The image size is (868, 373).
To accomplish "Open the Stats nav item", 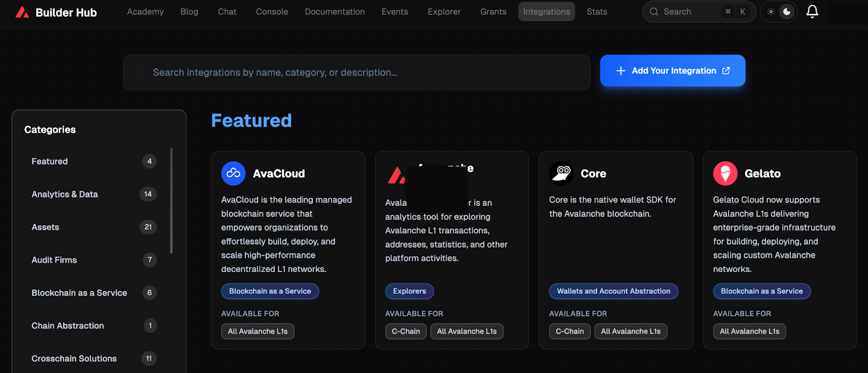I will pos(597,11).
